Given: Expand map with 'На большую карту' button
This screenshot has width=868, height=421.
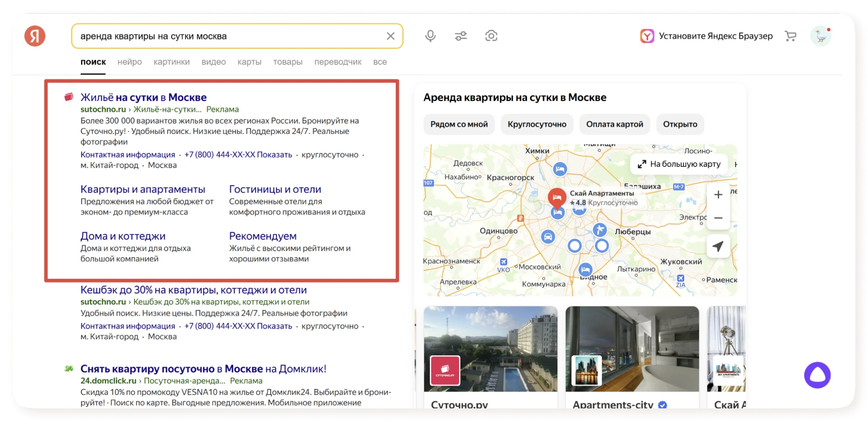Looking at the screenshot, I should pos(679,164).
